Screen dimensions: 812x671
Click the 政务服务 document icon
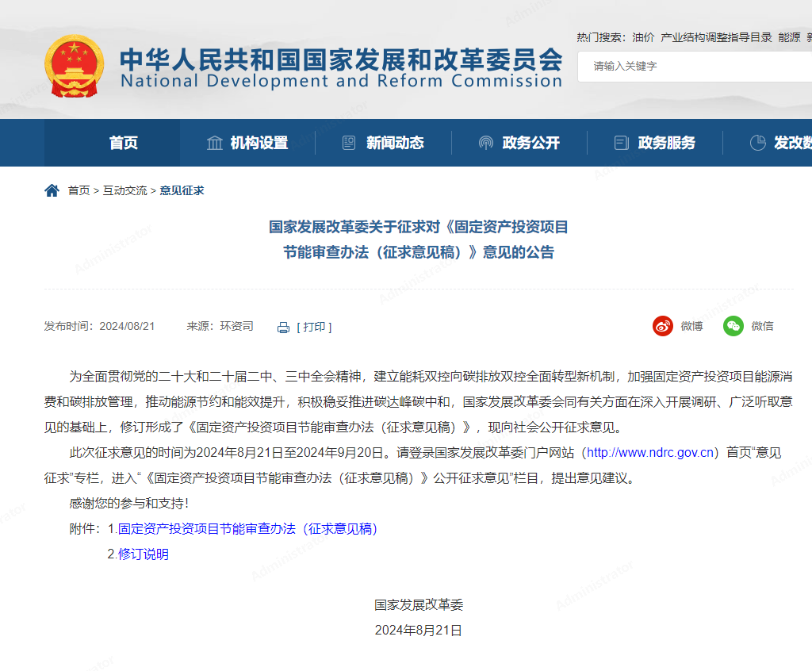click(x=622, y=143)
